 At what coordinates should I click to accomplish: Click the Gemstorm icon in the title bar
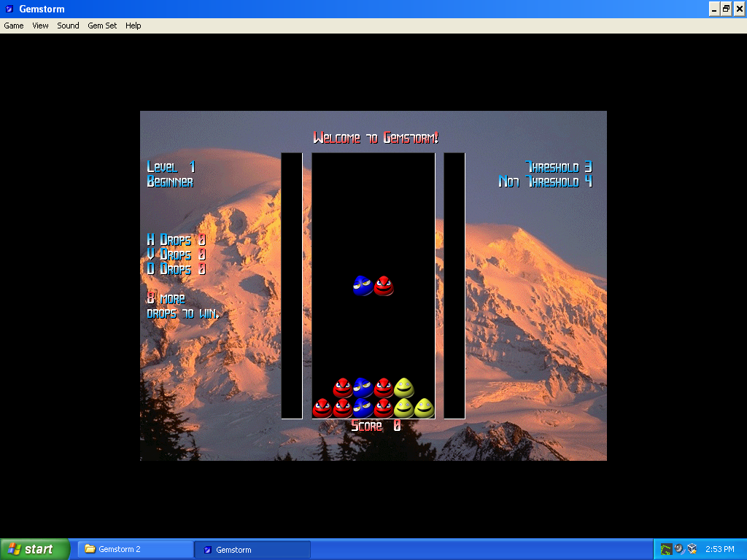pyautogui.click(x=9, y=9)
